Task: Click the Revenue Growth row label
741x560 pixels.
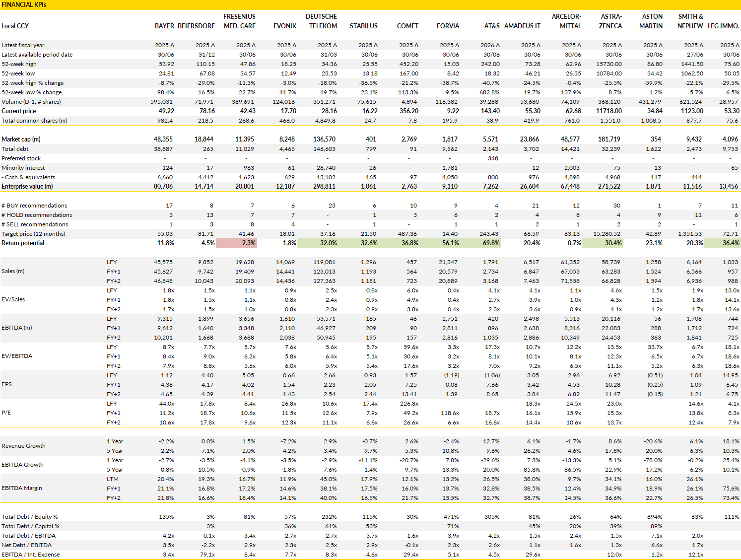Action: [23, 446]
